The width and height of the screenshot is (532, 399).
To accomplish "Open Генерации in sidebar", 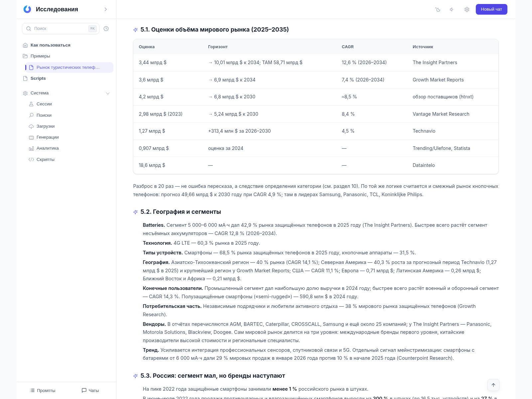I will coord(48,137).
